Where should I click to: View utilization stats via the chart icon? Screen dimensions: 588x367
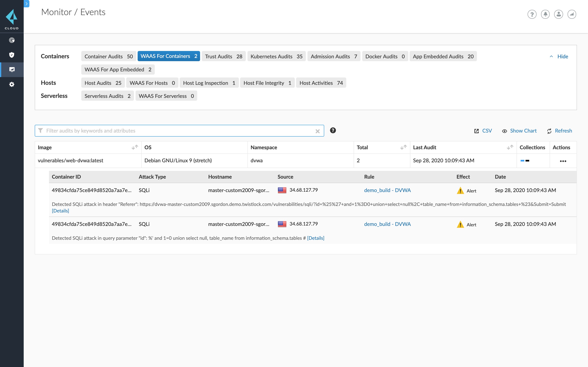coord(572,14)
